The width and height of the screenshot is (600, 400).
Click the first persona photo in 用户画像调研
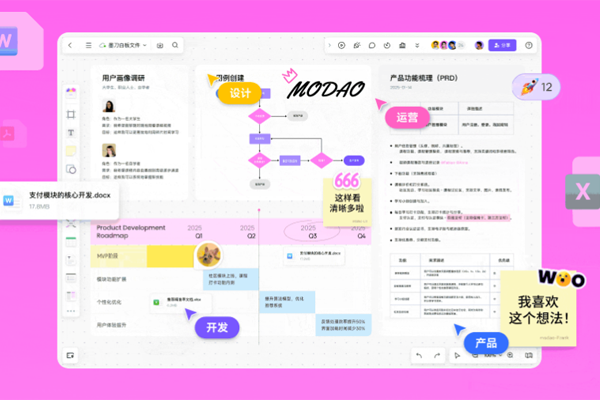pos(109,105)
